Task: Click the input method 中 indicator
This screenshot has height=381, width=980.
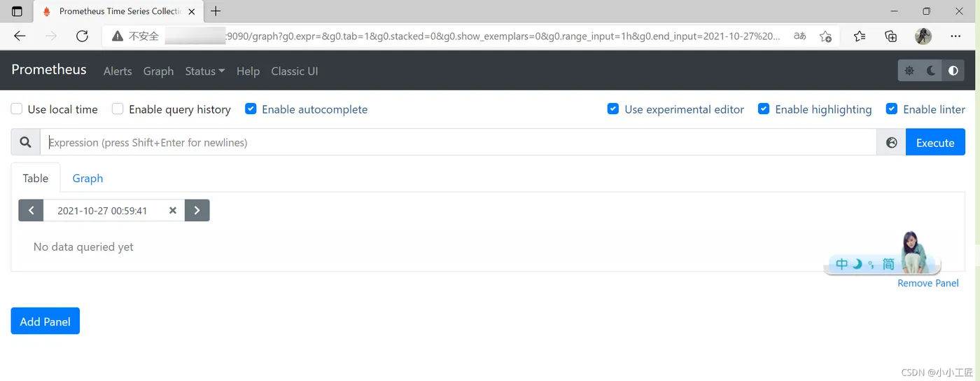Action: tap(842, 264)
